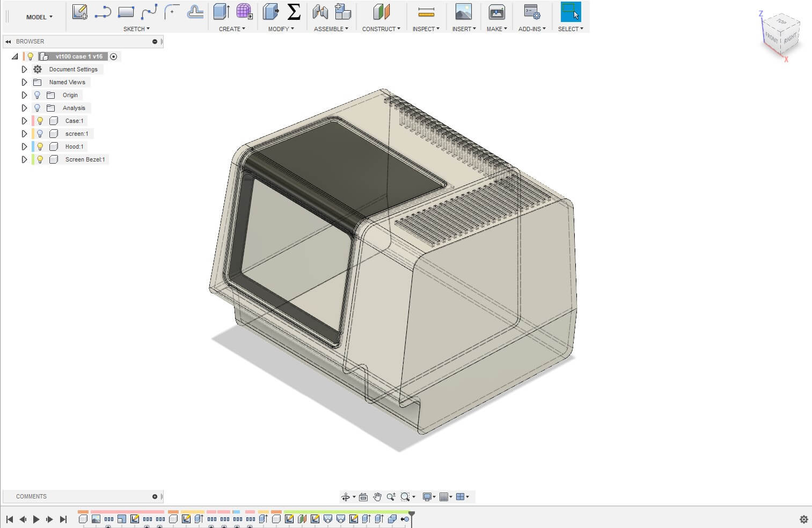Click the Orbit navigation icon
Image resolution: width=812 pixels, height=528 pixels.
pos(346,497)
